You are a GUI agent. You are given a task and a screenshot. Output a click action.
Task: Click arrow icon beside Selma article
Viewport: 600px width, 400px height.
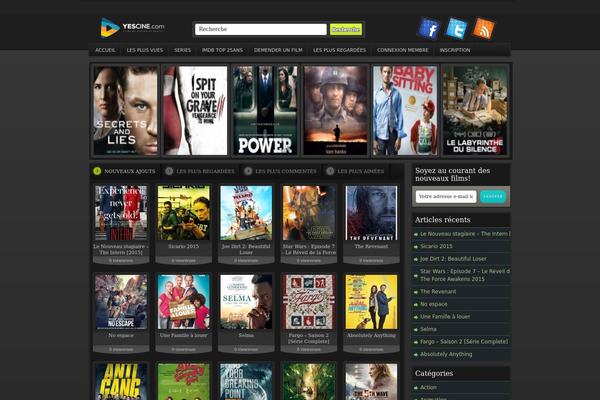416,330
